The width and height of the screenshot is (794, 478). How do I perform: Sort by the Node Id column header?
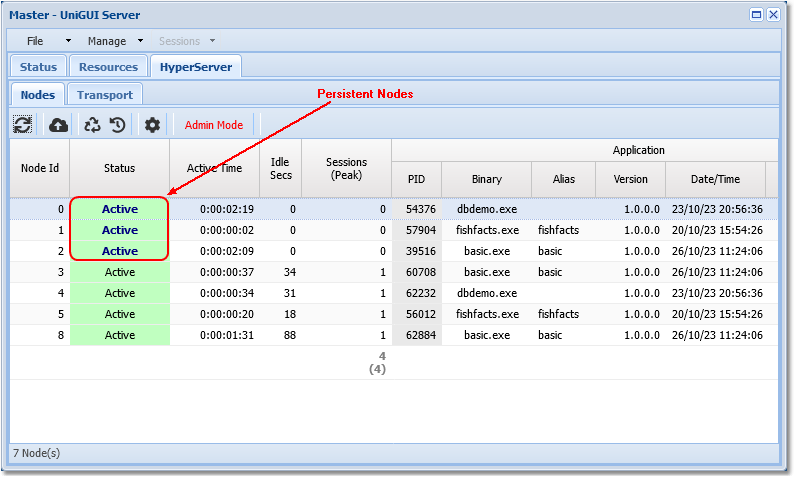click(x=40, y=168)
